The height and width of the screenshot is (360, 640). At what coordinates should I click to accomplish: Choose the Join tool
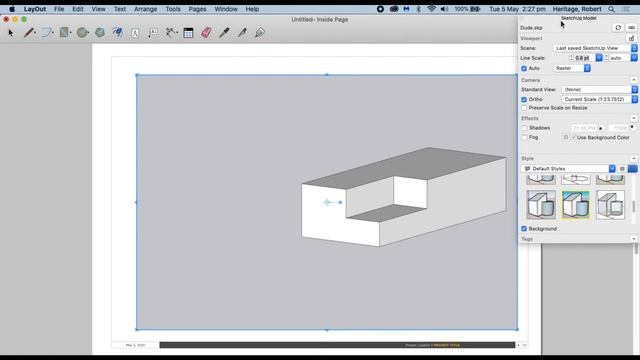point(260,33)
